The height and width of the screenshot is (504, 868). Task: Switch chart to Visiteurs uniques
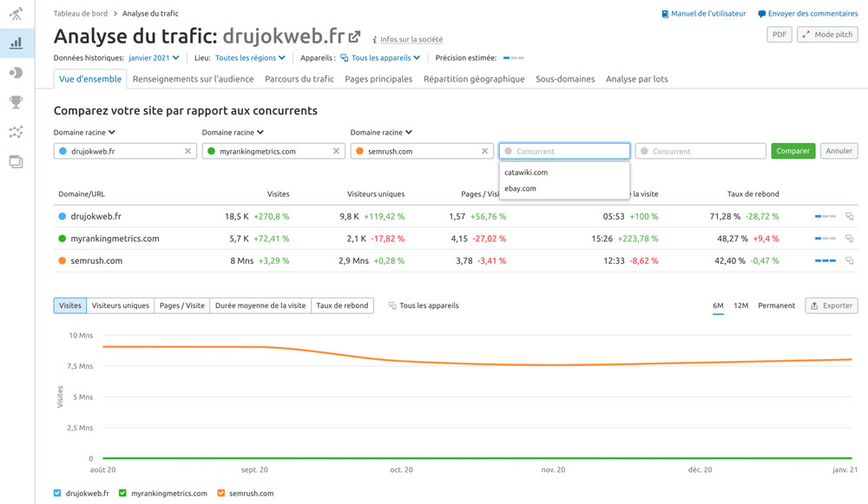point(120,305)
